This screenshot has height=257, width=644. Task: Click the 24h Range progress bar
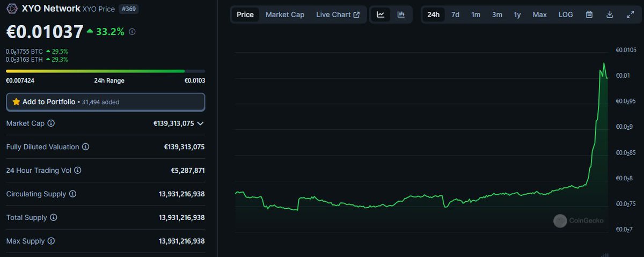106,71
